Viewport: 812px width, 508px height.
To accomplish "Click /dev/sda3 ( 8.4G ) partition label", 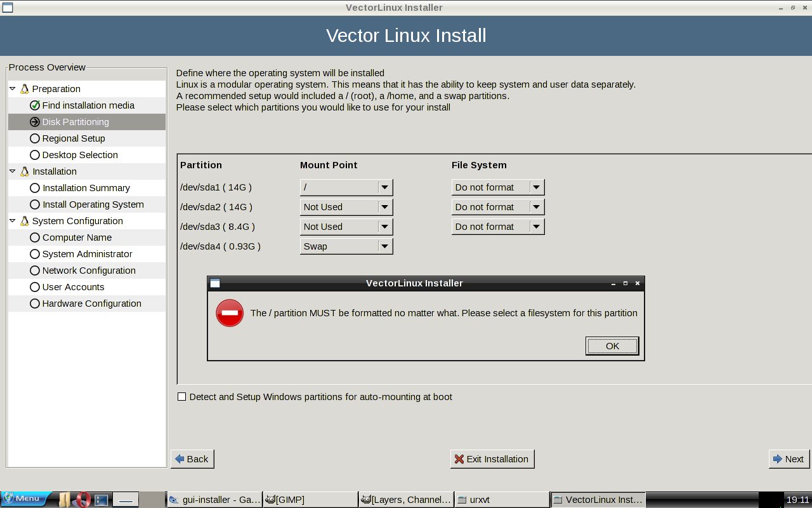I will point(218,227).
